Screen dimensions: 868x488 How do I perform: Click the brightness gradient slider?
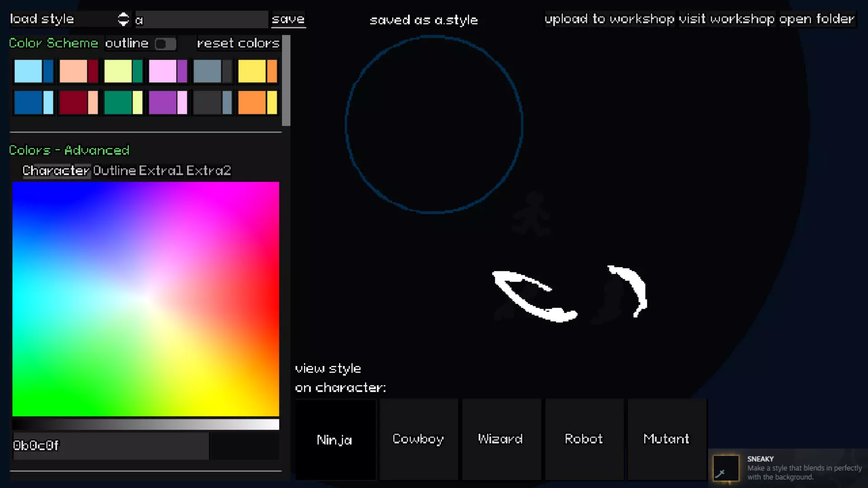[x=146, y=424]
